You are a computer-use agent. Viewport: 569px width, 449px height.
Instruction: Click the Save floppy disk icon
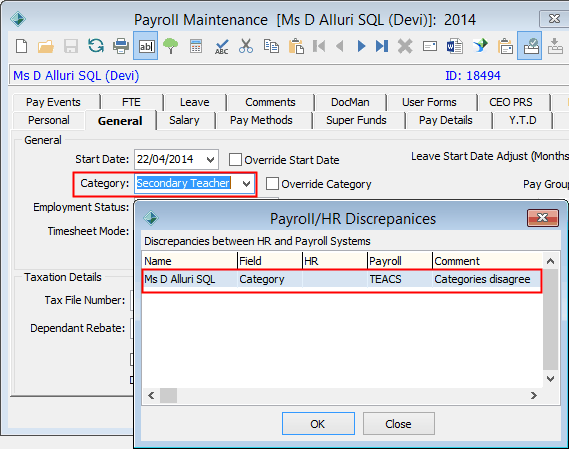[71, 46]
